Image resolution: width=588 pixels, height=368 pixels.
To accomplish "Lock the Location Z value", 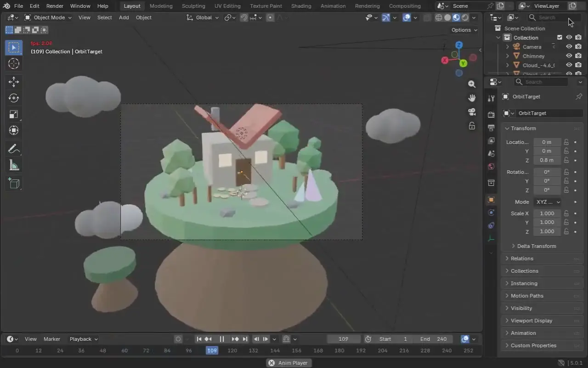I will coord(566,160).
